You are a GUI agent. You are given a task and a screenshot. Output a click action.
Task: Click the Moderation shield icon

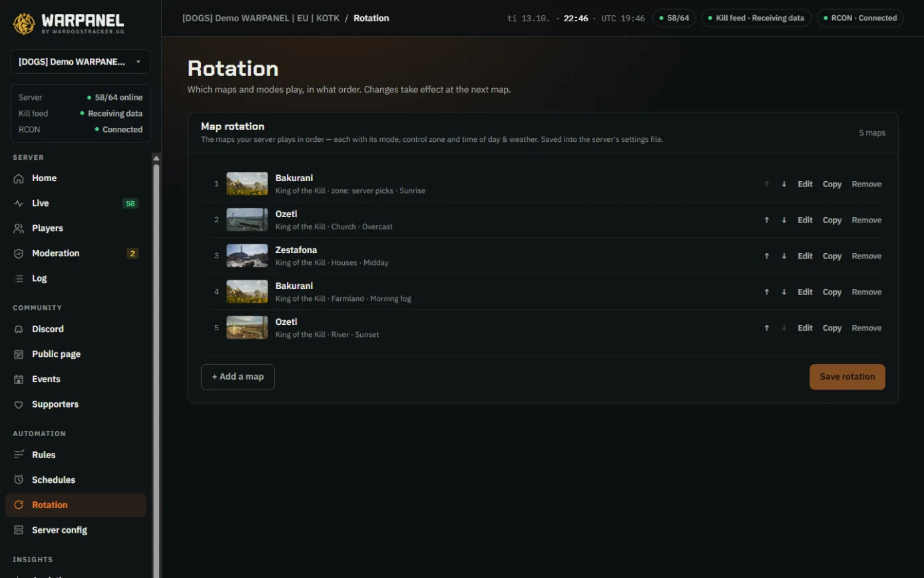click(19, 254)
